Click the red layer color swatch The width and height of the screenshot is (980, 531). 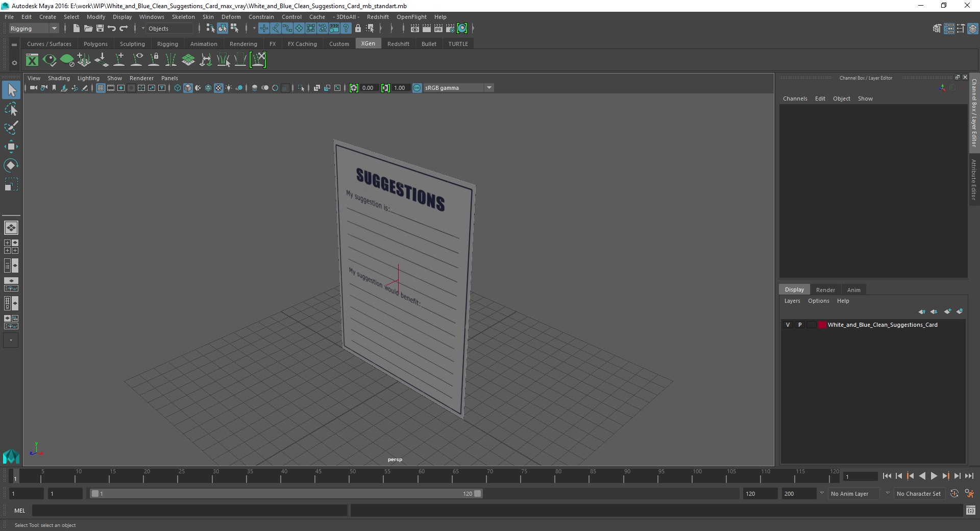coord(822,325)
